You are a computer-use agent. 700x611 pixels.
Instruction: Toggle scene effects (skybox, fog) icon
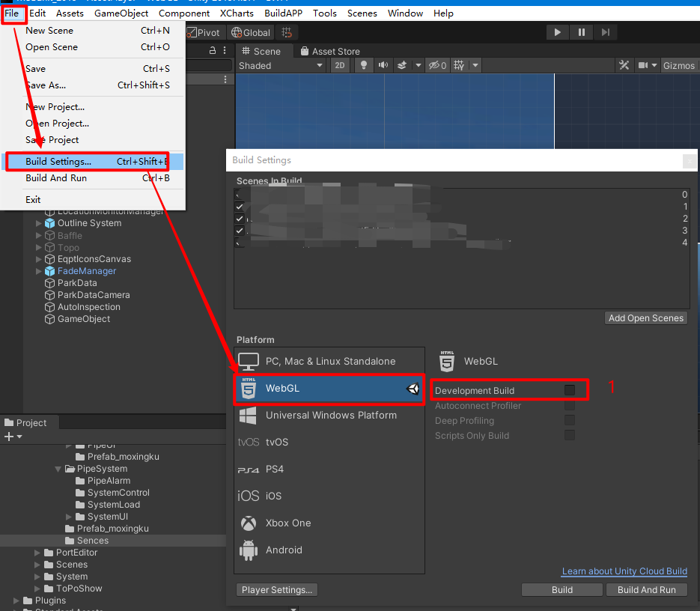(402, 66)
